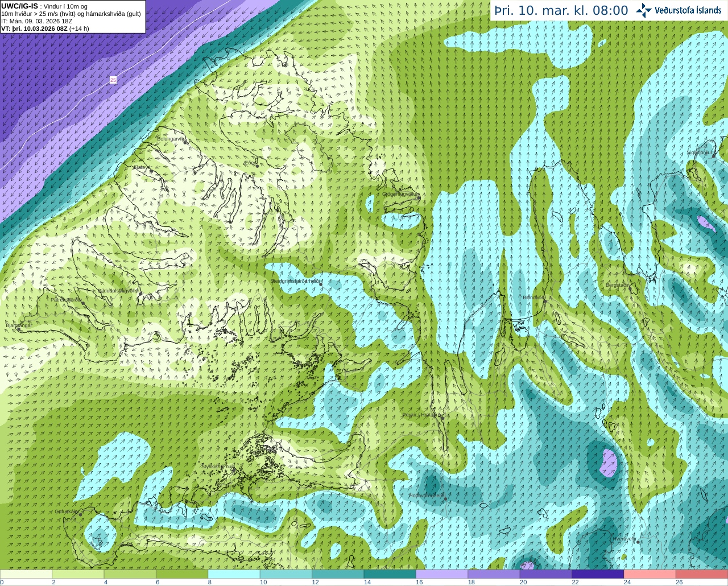This screenshot has width=728, height=586.
Task: Click the Siglufjörður station label
Action: coord(699,152)
